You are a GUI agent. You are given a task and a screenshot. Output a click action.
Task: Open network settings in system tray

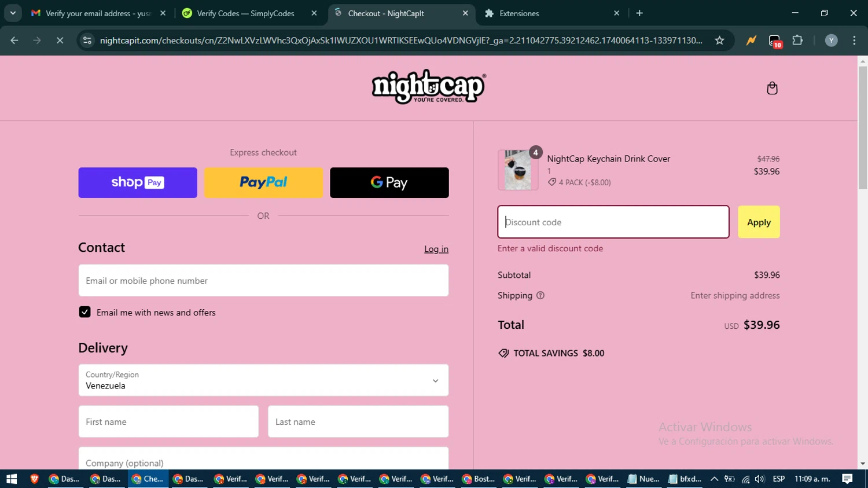click(745, 479)
